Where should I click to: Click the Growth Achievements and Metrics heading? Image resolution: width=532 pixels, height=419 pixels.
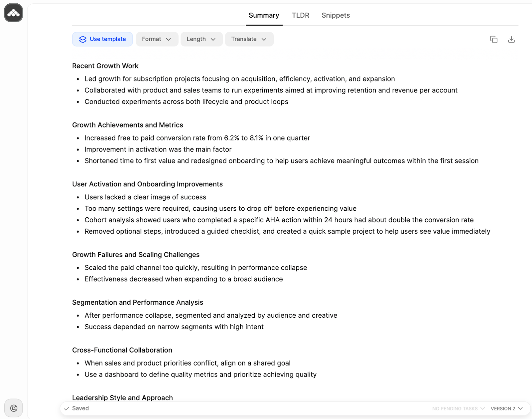tap(127, 125)
